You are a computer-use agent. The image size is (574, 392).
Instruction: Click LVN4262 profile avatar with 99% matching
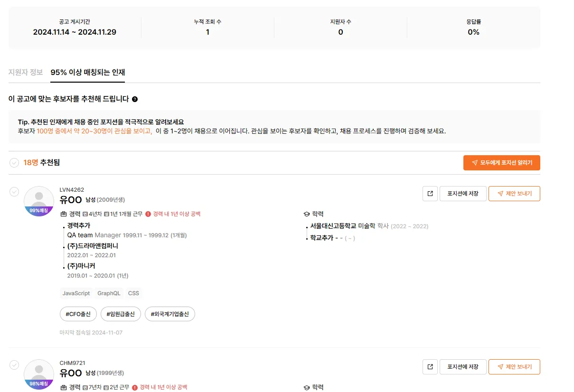(x=39, y=201)
